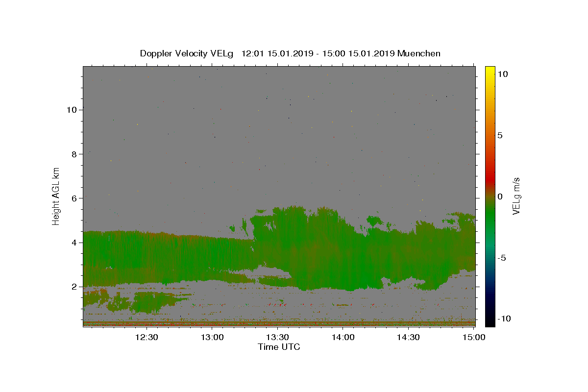588x392 pixels.
Task: Click the 'Height AGL km' axis label
Action: pos(56,196)
